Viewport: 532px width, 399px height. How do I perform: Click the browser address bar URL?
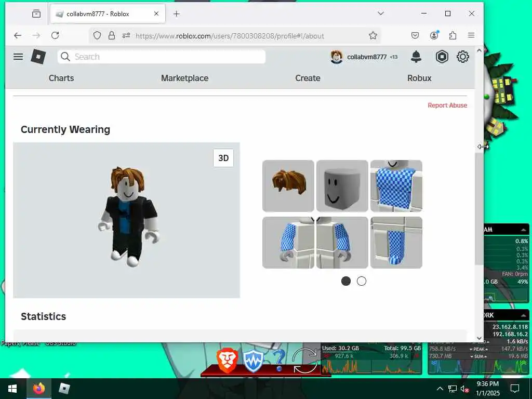point(230,36)
